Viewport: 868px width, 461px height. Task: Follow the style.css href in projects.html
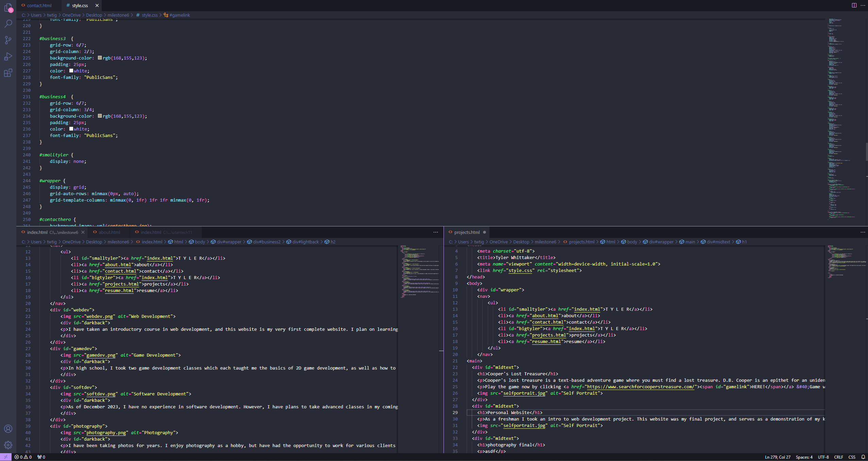point(520,270)
